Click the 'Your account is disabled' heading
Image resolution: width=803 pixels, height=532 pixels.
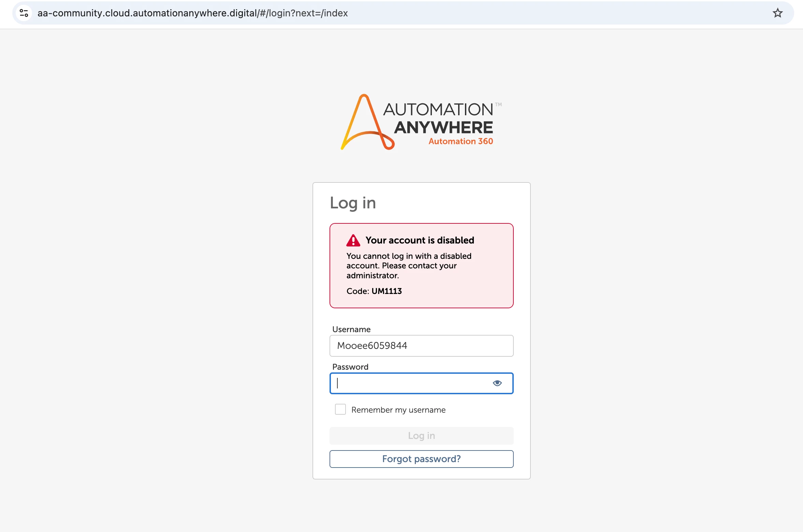[x=420, y=240]
